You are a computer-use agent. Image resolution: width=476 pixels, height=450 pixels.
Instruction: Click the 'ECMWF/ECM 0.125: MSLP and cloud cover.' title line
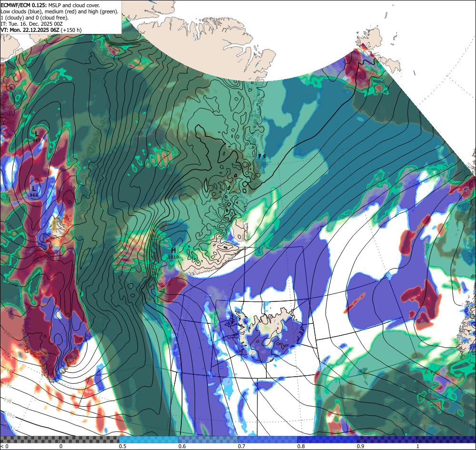click(x=50, y=5)
